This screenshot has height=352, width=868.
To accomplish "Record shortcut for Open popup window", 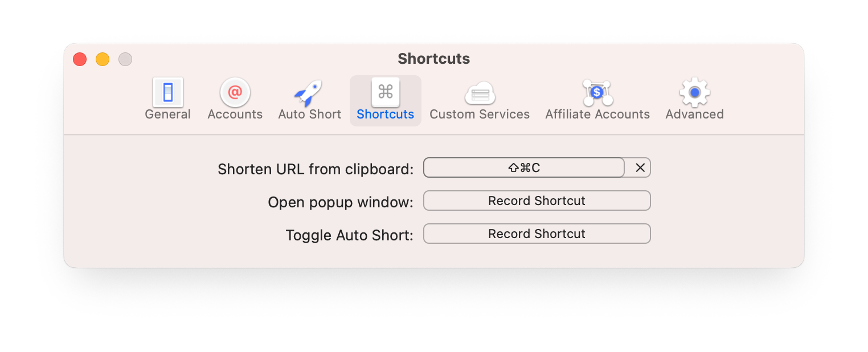I will click(537, 200).
